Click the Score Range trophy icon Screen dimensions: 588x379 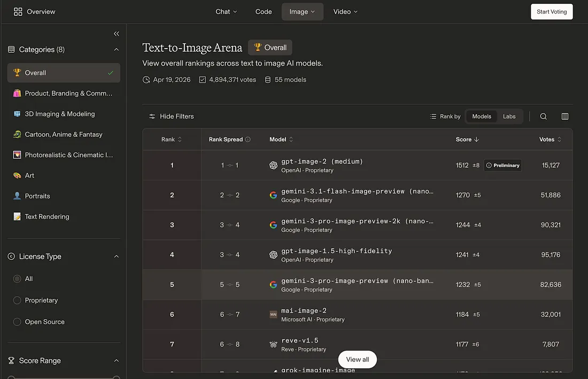pyautogui.click(x=11, y=361)
